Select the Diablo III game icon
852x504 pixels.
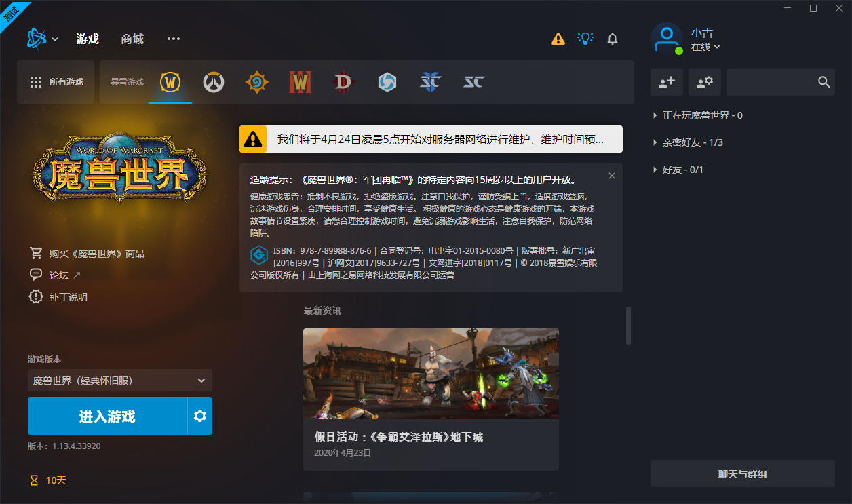point(344,82)
